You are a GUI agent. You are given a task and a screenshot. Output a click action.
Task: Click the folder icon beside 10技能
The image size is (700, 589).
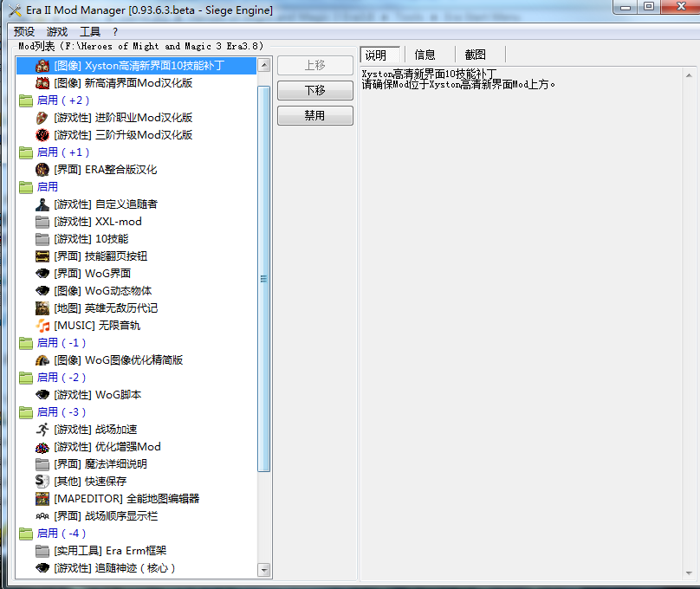pos(42,239)
